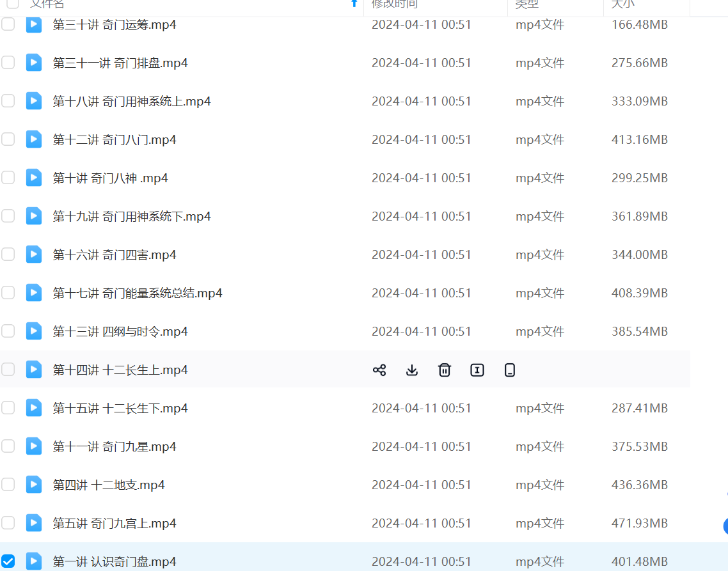Open 第十八讲 奇门用神系统上.mp4
The width and height of the screenshot is (728, 571).
tap(132, 101)
